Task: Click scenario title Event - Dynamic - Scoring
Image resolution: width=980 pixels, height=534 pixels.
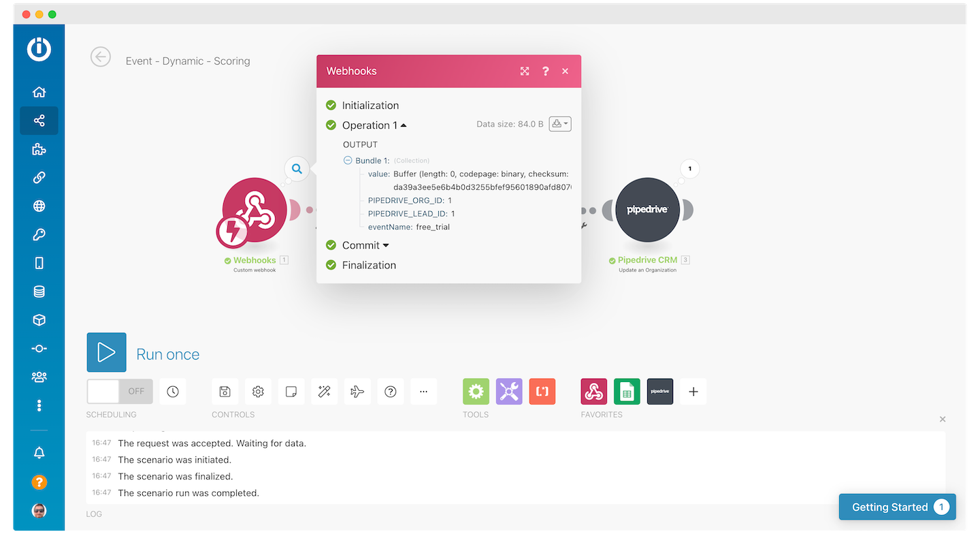Action: pos(188,61)
